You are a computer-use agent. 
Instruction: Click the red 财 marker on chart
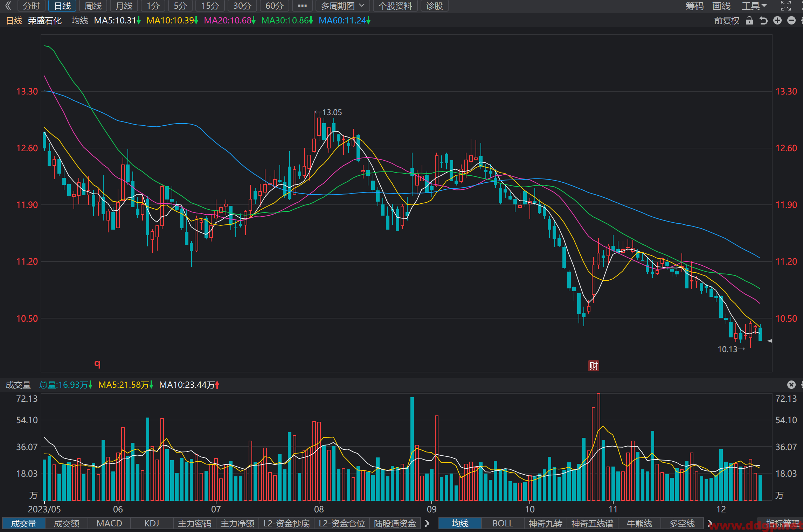click(x=594, y=366)
